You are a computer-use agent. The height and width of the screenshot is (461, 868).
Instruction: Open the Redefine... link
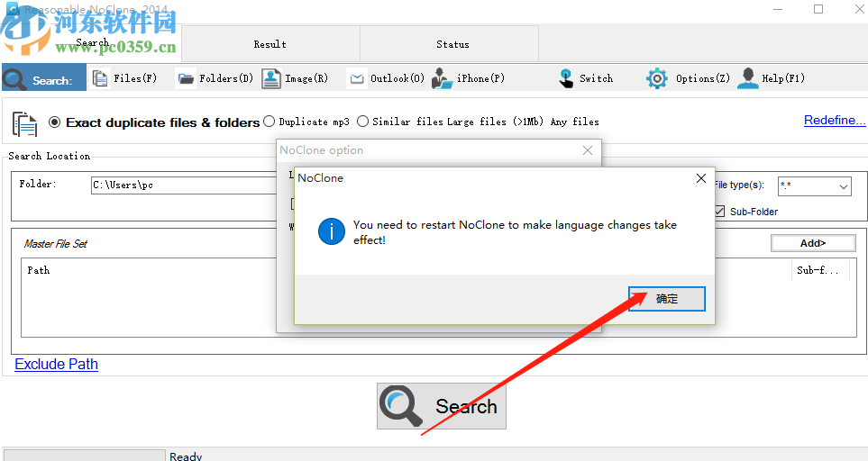(835, 120)
